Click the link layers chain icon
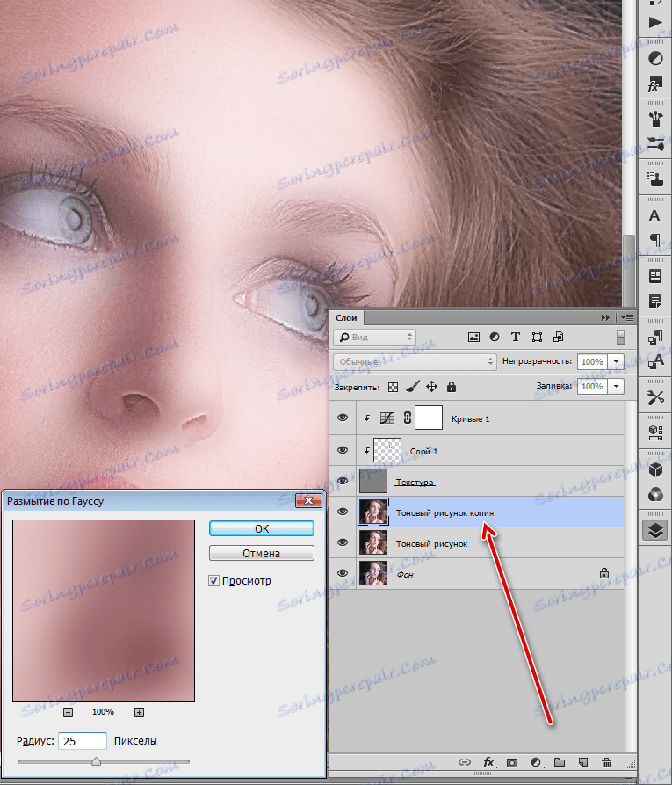Viewport: 672px width, 785px height. 465,762
